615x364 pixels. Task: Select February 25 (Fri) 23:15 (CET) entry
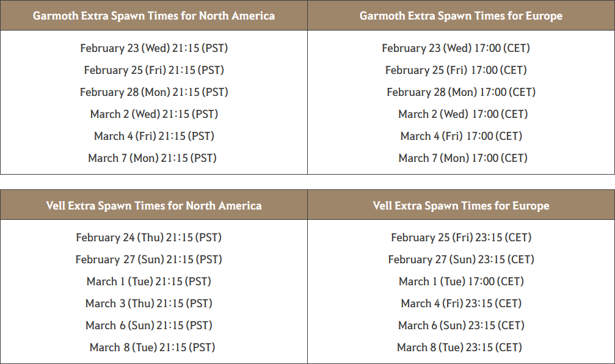coord(461,238)
